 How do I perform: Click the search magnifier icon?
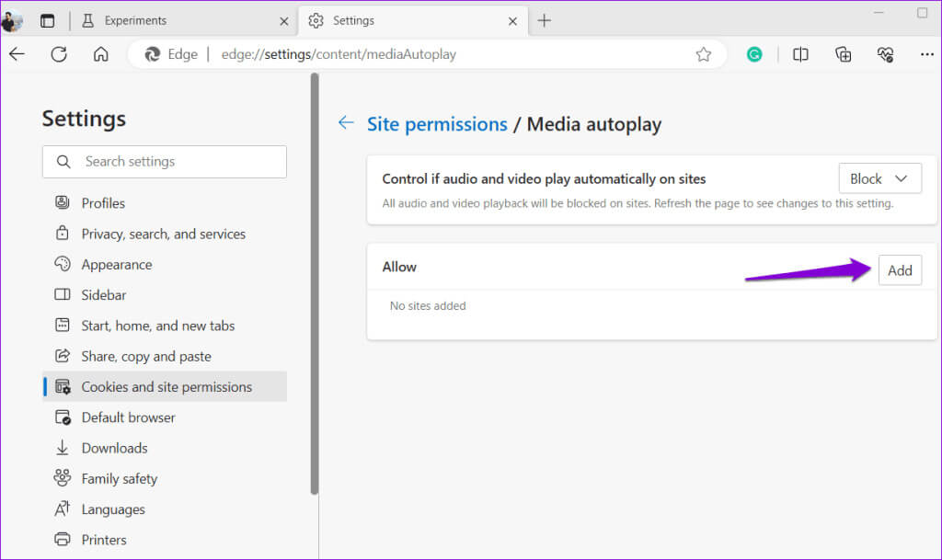pyautogui.click(x=63, y=162)
